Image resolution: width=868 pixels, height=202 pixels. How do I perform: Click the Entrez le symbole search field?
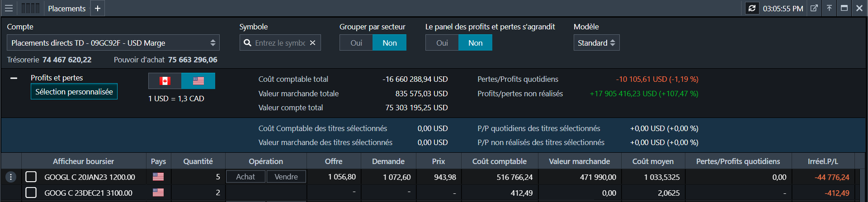(x=279, y=43)
